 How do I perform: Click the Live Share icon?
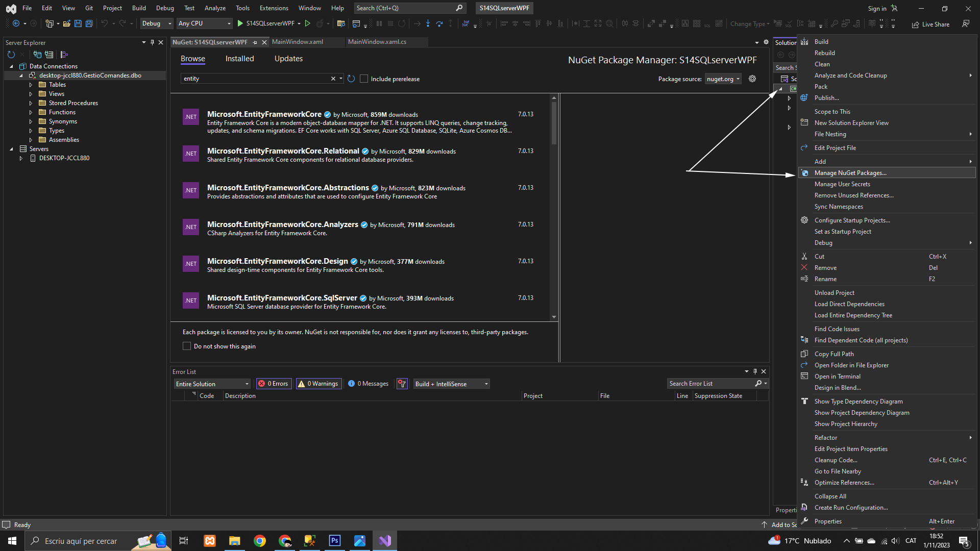tap(916, 24)
